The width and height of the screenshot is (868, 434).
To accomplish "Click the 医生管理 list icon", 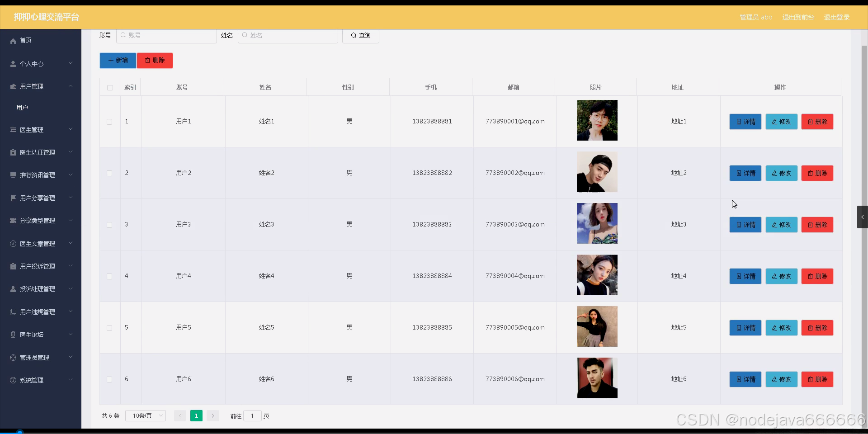I will 13,130.
